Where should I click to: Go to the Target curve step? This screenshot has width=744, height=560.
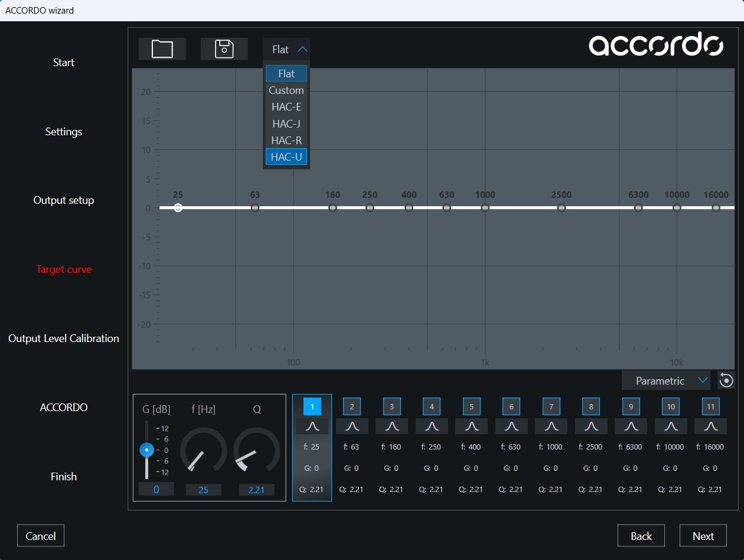64,269
